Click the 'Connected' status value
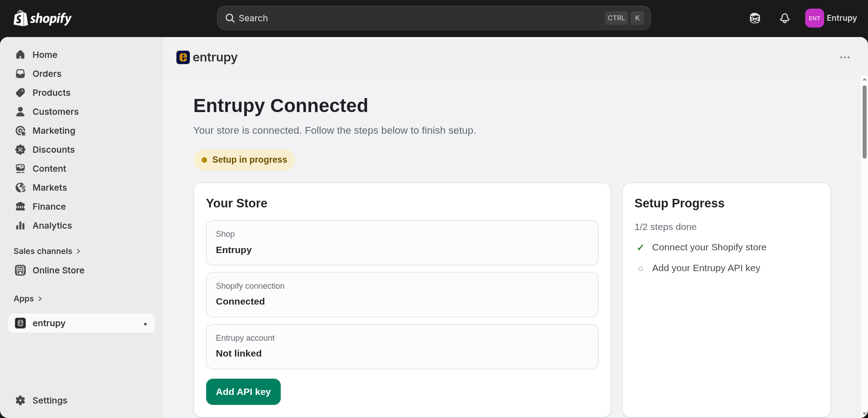 point(240,301)
